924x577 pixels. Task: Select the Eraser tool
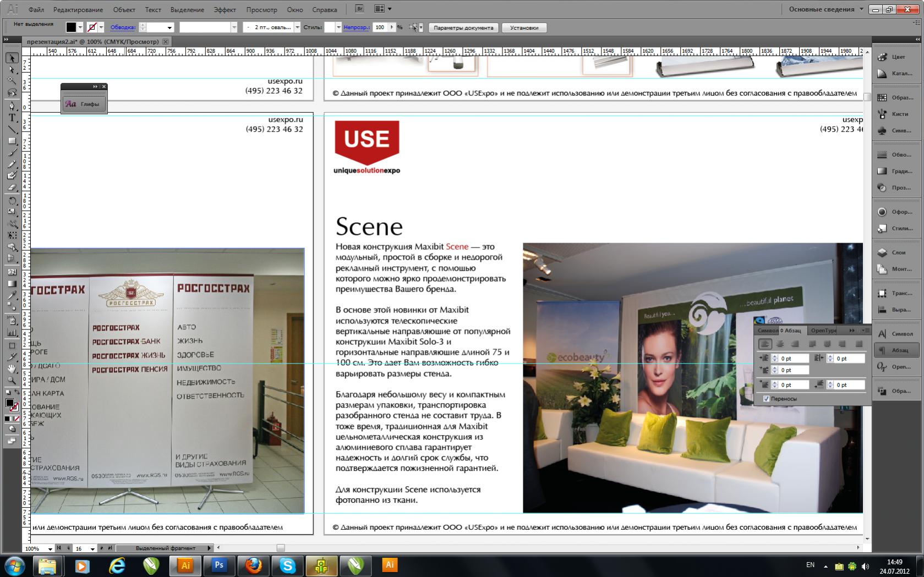coord(12,187)
